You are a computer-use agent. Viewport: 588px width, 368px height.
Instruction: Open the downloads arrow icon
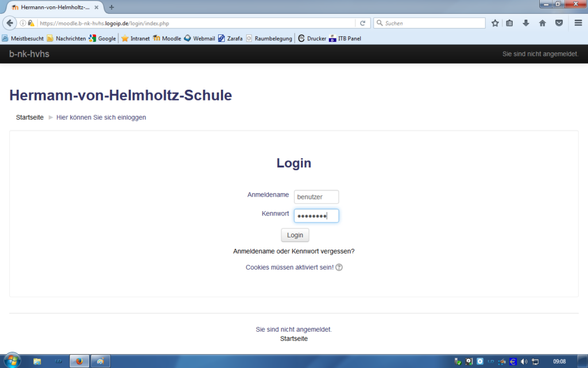tap(525, 23)
